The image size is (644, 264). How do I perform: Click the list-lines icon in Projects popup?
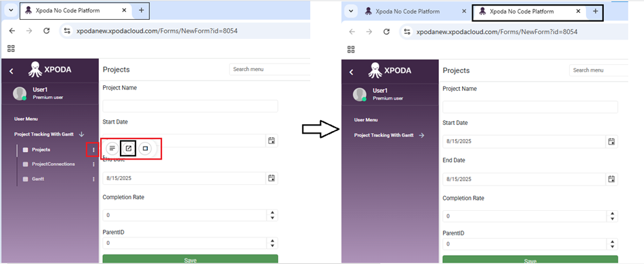112,148
